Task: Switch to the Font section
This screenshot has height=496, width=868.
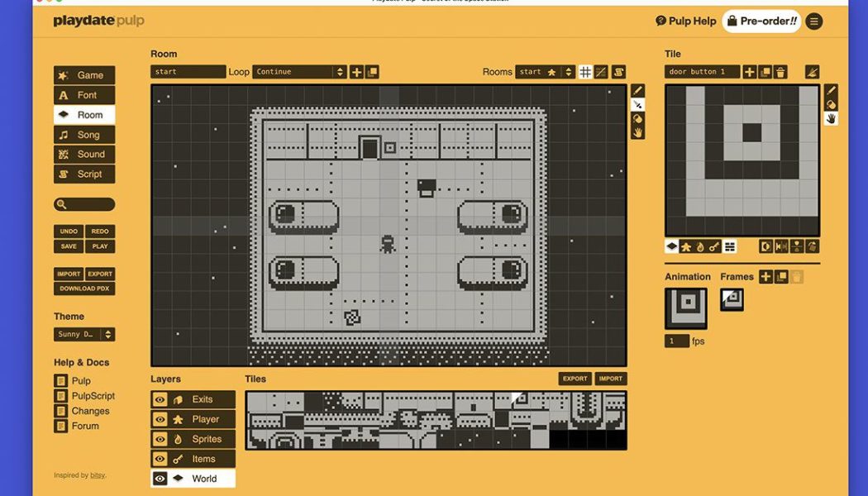Action: click(x=83, y=94)
